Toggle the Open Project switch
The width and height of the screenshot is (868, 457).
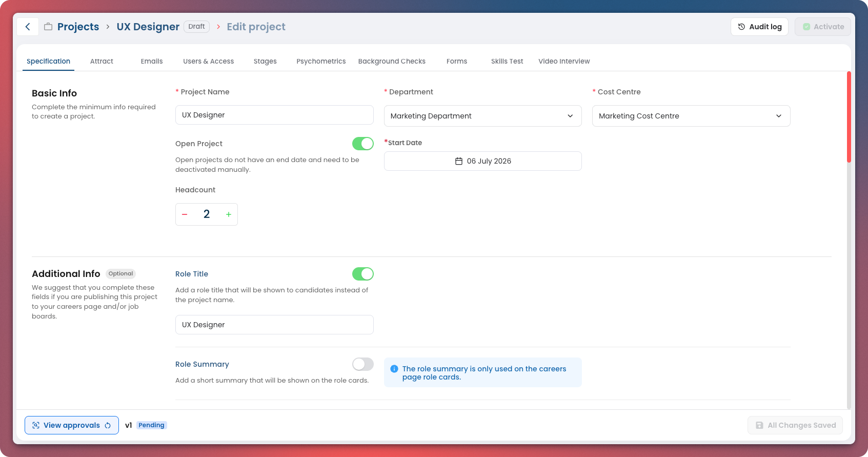pyautogui.click(x=363, y=144)
